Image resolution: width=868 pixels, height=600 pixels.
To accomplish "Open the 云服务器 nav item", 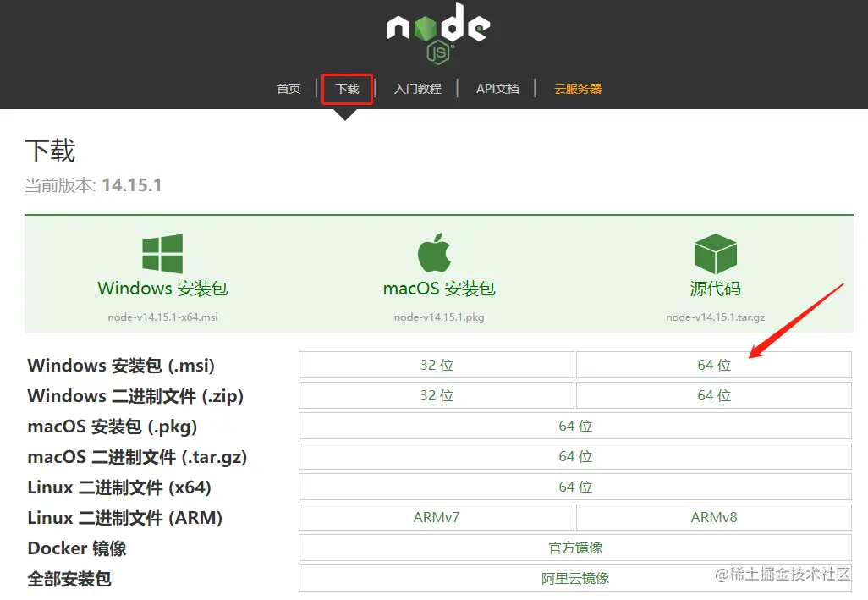I will point(578,89).
